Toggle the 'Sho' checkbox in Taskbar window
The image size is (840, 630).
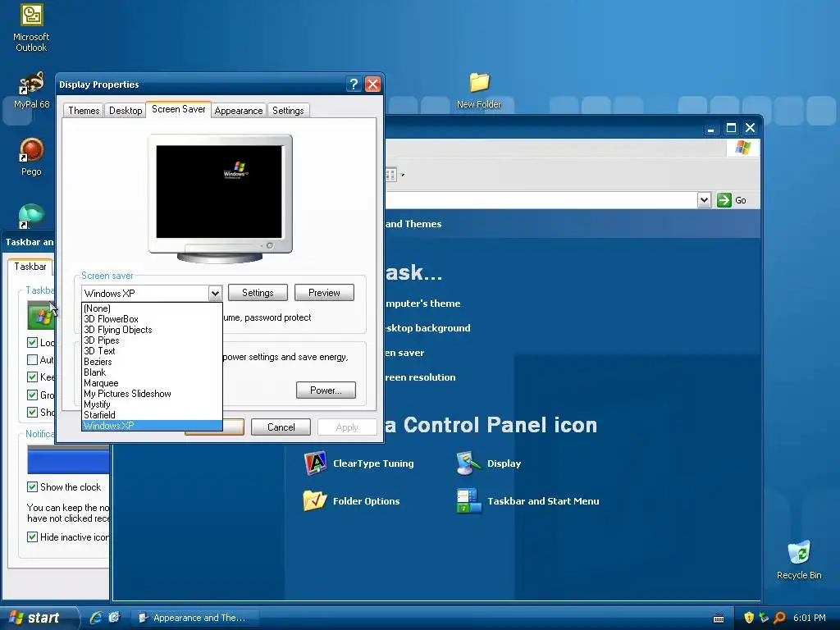click(32, 412)
